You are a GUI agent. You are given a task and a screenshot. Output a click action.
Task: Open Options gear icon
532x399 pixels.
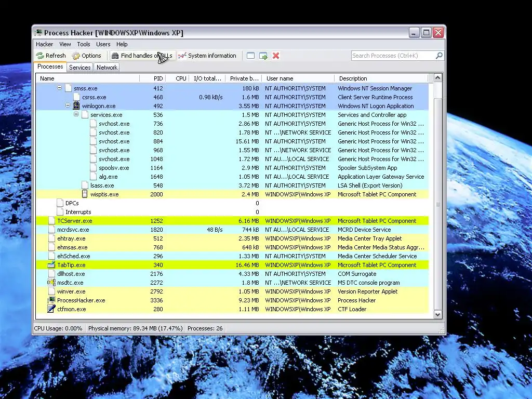[x=76, y=56]
